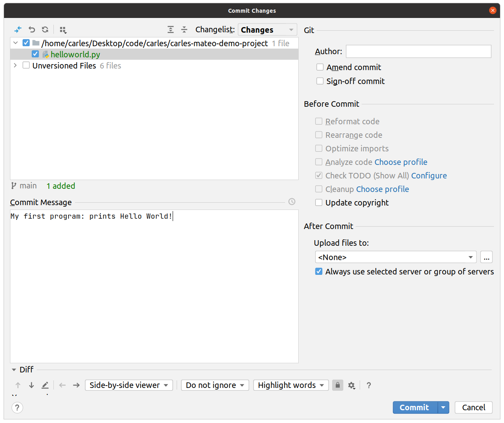Click the 'main' branch name text
The width and height of the screenshot is (504, 423).
28,186
